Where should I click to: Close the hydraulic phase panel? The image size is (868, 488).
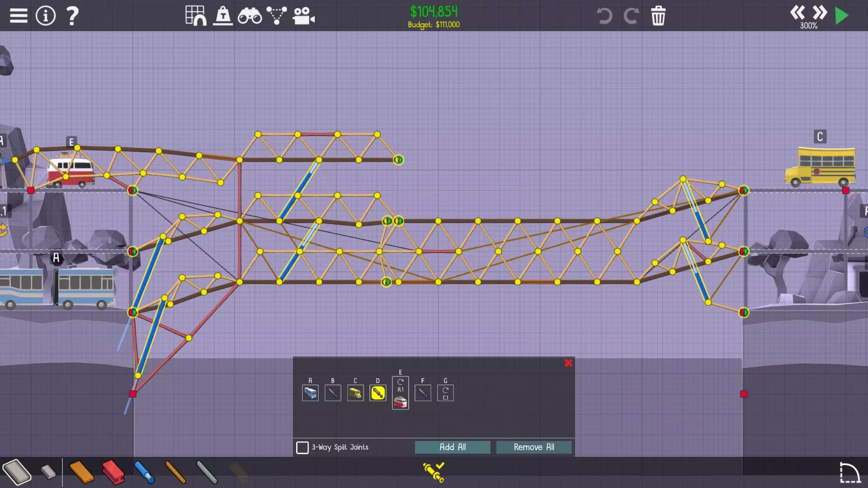point(568,363)
